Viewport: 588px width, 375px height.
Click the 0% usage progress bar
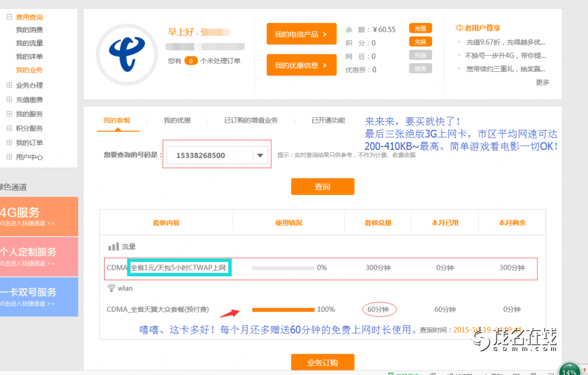[x=283, y=268]
